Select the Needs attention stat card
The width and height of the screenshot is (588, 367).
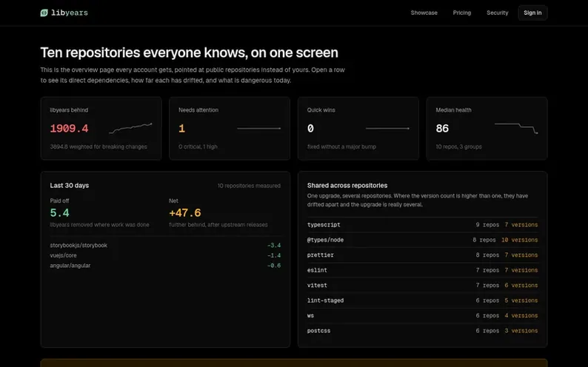point(230,129)
